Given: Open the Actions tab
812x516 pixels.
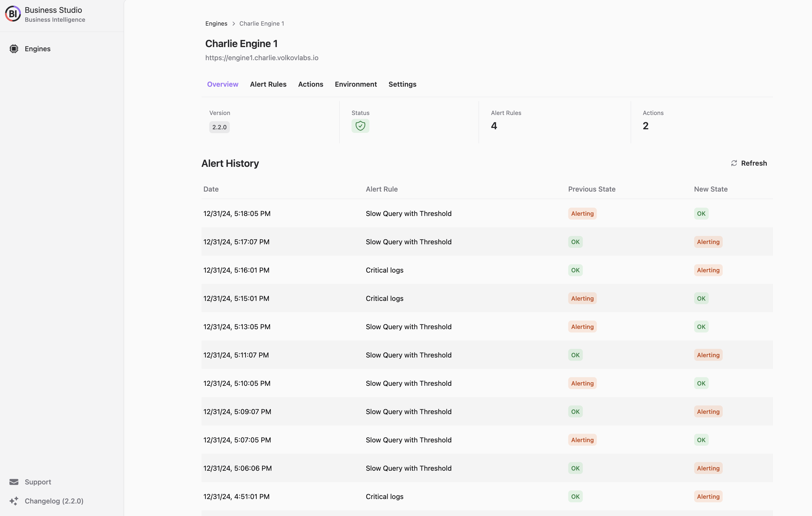Looking at the screenshot, I should click(x=311, y=84).
